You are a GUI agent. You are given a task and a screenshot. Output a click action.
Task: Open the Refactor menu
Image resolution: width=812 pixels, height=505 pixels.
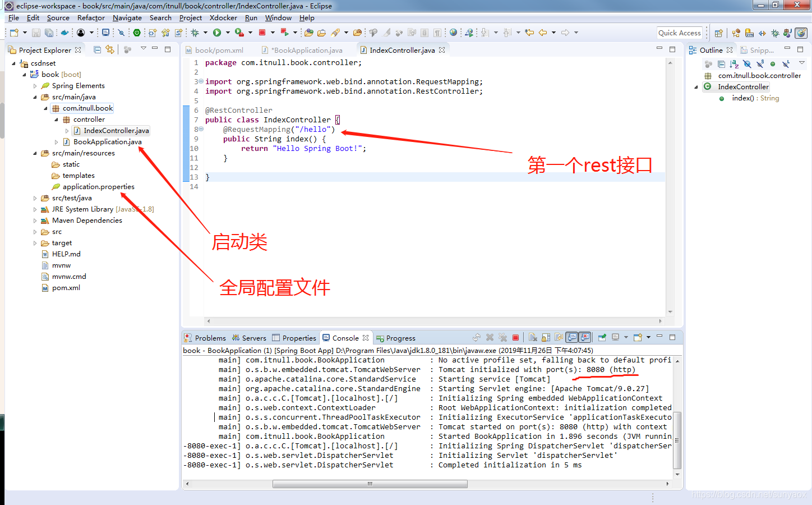(x=91, y=18)
